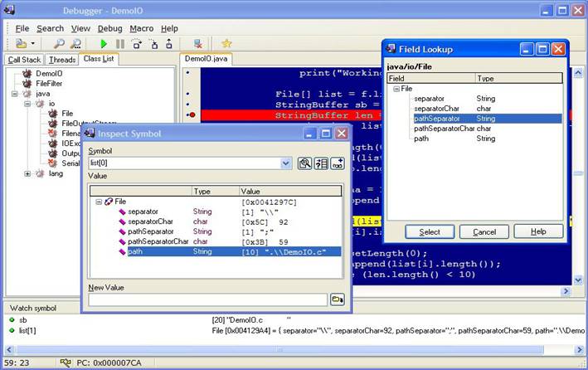
Task: Click the Select button in Field Lookup
Action: (x=430, y=232)
